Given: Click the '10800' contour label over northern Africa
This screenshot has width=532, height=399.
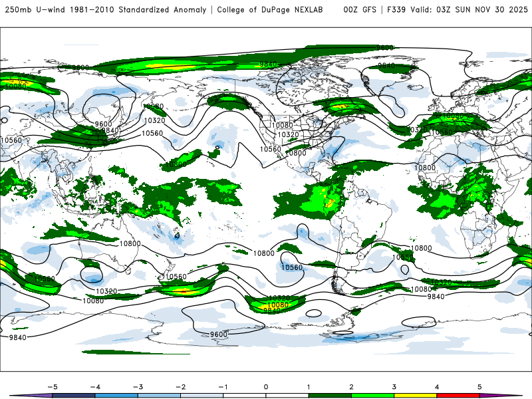Looking at the screenshot, I should tap(425, 168).
